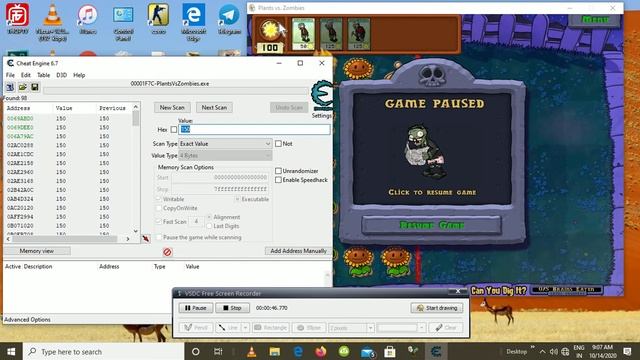Click Start drawing in VSDC recorder

click(437, 308)
